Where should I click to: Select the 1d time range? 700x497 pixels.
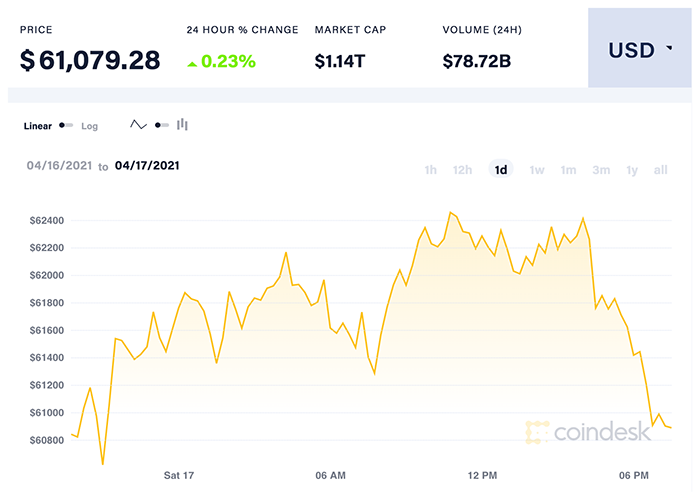(x=500, y=170)
